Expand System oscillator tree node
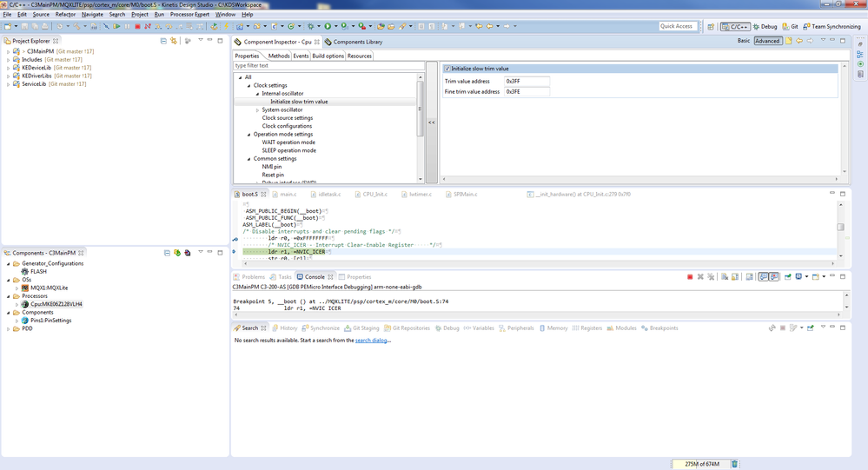The image size is (868, 470). 257,110
